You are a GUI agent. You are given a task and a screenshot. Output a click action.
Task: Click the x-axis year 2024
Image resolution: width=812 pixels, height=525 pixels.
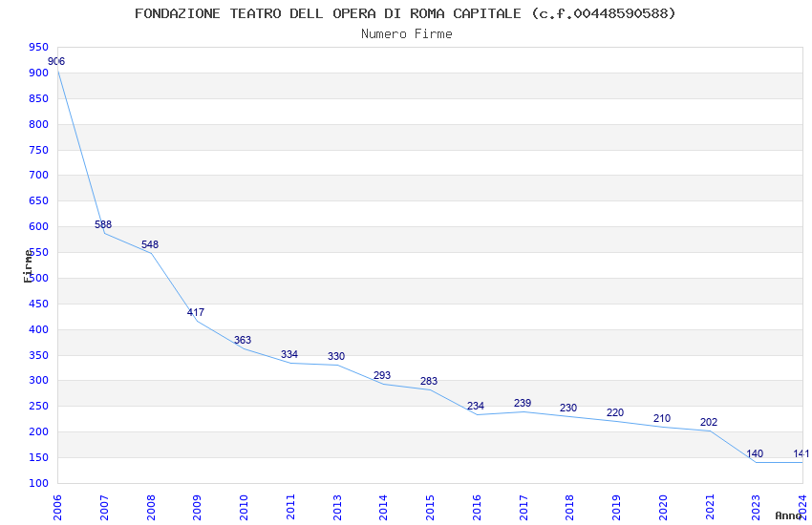802,508
